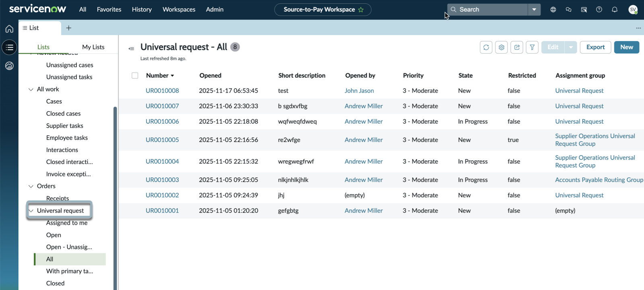The height and width of the screenshot is (290, 644).
Task: Open record UR0010008
Action: tap(162, 91)
